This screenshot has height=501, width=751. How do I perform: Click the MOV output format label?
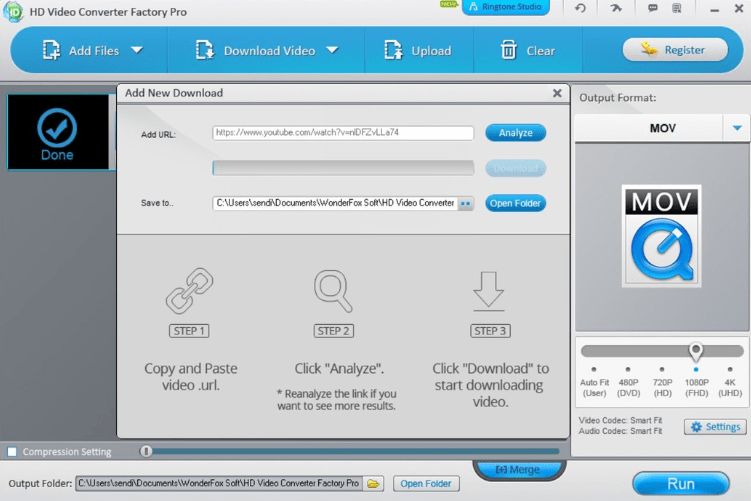pyautogui.click(x=662, y=128)
